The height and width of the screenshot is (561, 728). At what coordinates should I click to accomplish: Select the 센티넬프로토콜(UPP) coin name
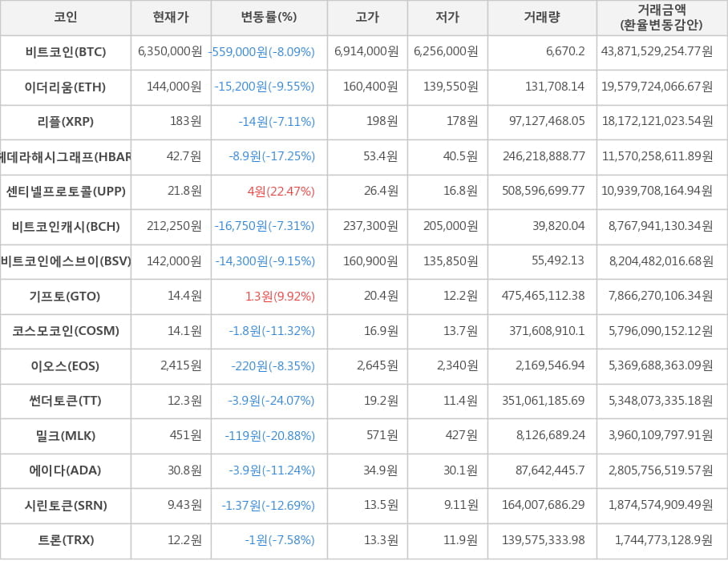pyautogui.click(x=66, y=192)
